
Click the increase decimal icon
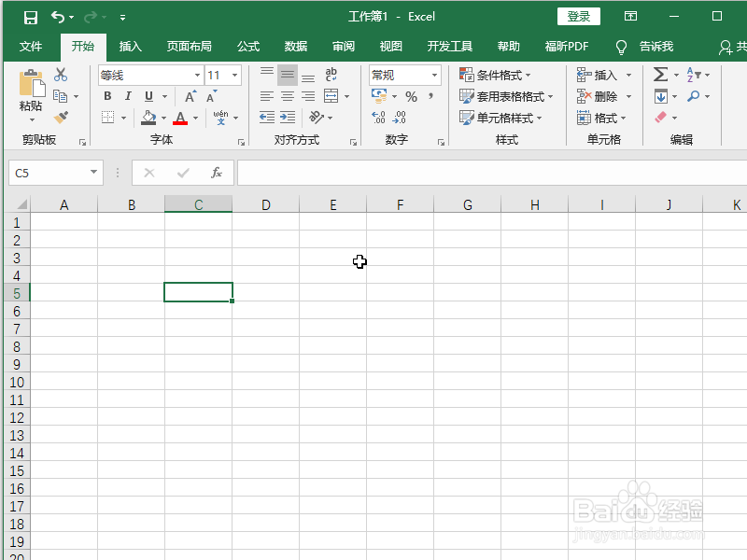click(378, 118)
